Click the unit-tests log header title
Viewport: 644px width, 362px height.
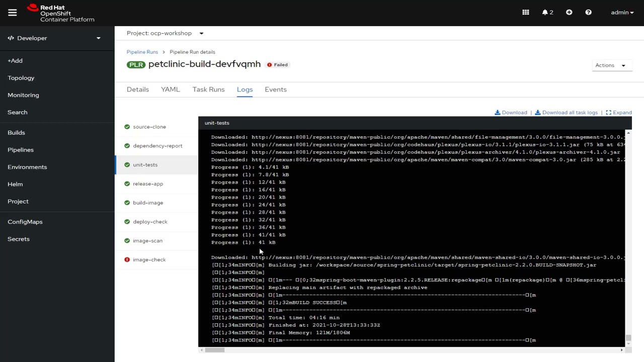pos(217,123)
